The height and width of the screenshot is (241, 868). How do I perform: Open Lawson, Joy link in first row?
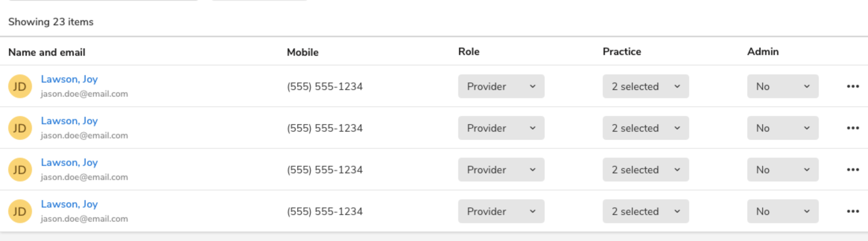69,79
